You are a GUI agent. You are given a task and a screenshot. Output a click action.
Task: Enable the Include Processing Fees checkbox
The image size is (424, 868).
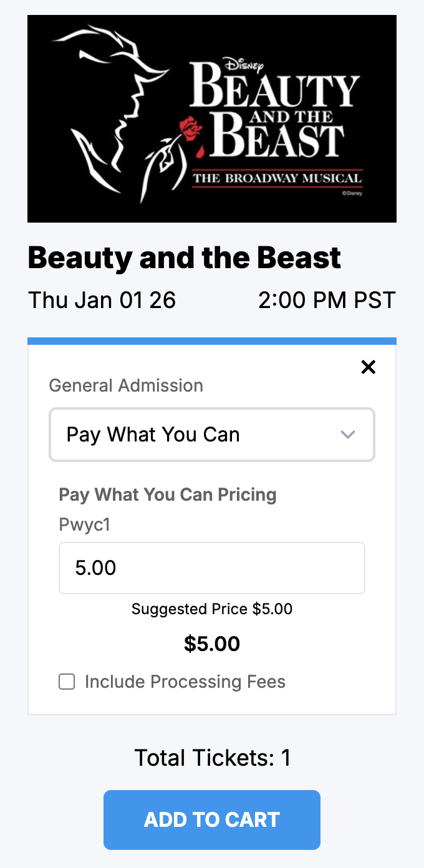pyautogui.click(x=67, y=682)
